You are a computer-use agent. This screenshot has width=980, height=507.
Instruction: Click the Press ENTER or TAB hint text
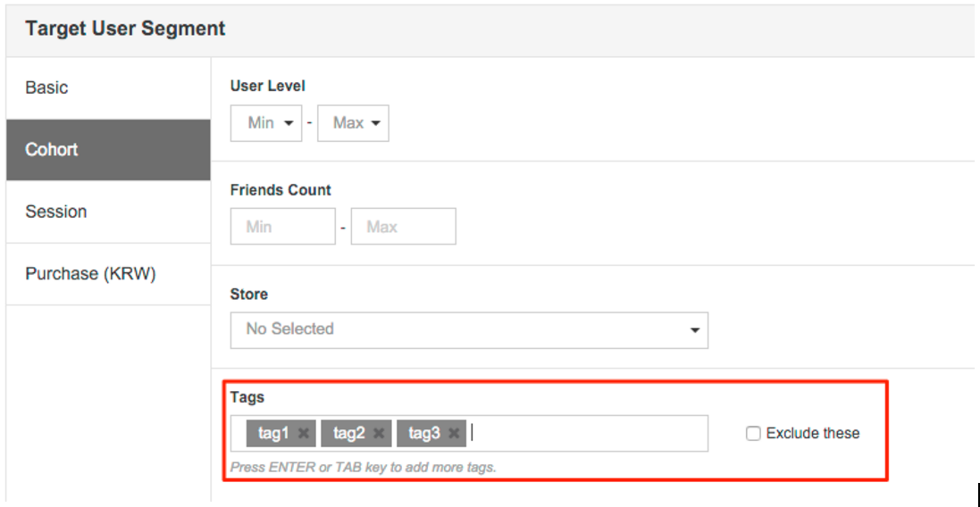(363, 467)
